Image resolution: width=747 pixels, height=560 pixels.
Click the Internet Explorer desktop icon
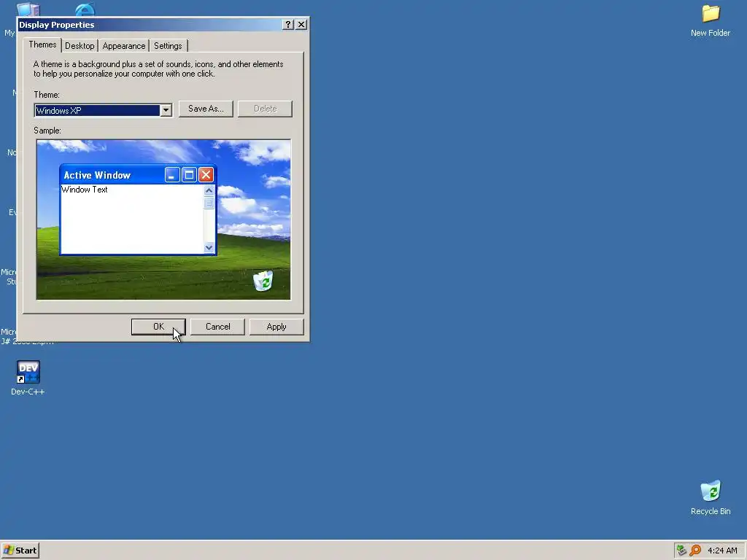pos(85,9)
